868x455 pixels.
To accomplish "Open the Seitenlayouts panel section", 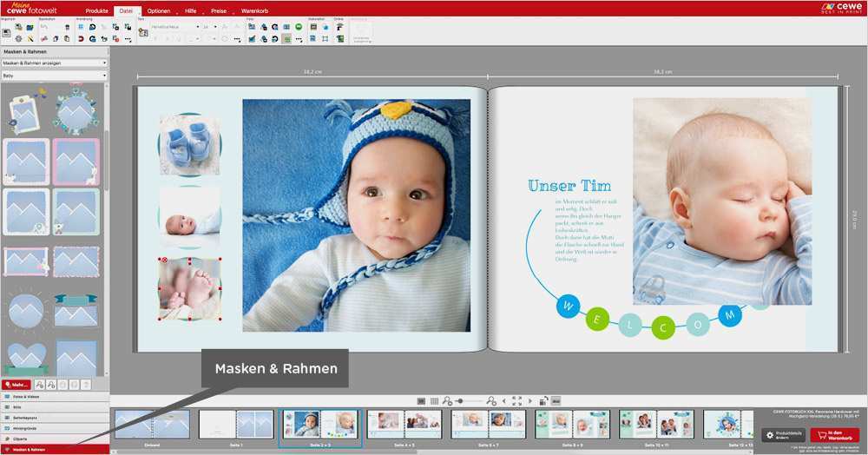I will pyautogui.click(x=54, y=418).
